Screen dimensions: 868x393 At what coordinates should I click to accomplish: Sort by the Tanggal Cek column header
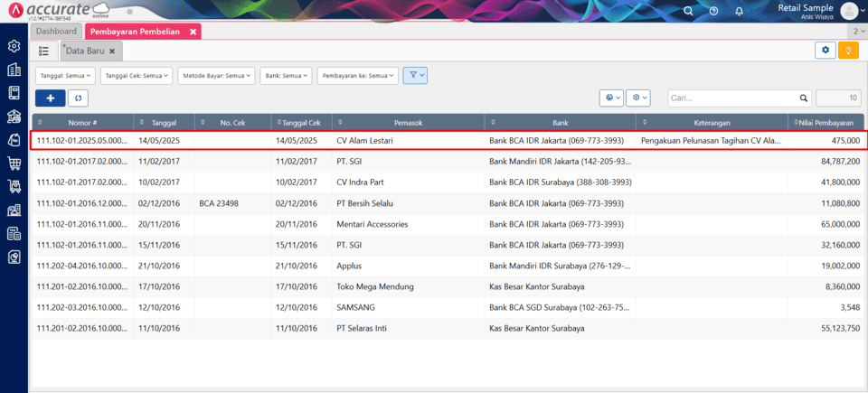(x=302, y=122)
